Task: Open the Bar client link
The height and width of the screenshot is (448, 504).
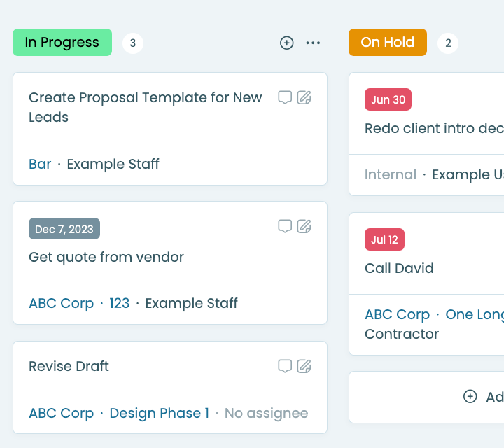Action: 40,164
